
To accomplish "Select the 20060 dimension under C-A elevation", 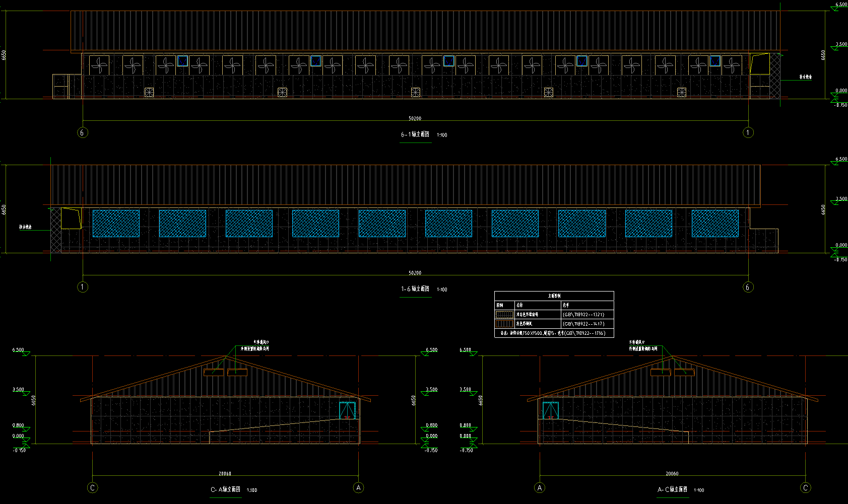I will 225,474.
